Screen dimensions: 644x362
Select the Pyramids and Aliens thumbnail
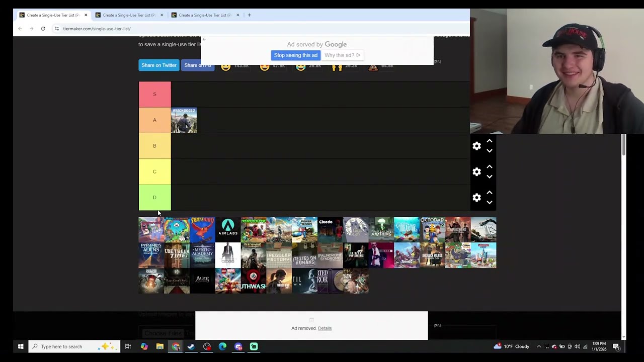pyautogui.click(x=151, y=255)
